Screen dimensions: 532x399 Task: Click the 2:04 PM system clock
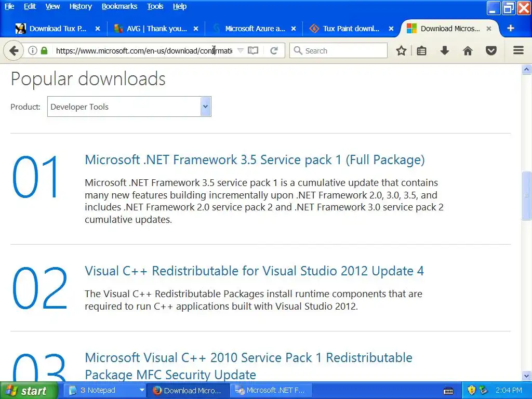pos(508,391)
